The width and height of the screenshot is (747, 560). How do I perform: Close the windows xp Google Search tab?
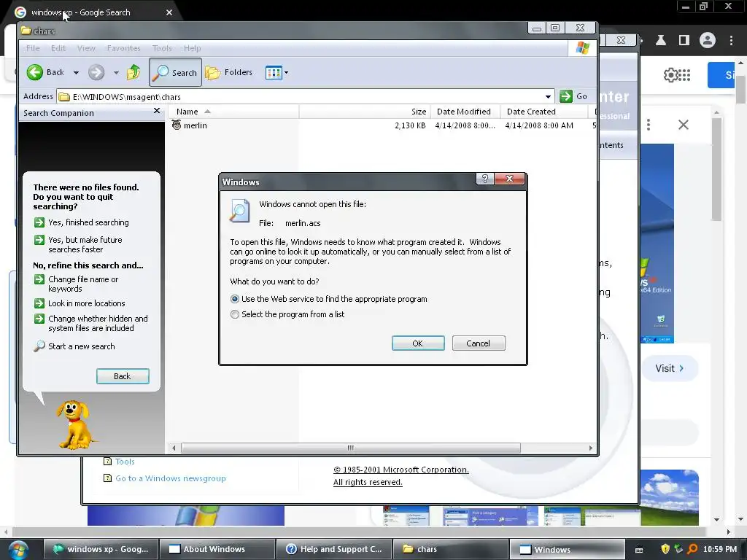(x=169, y=12)
